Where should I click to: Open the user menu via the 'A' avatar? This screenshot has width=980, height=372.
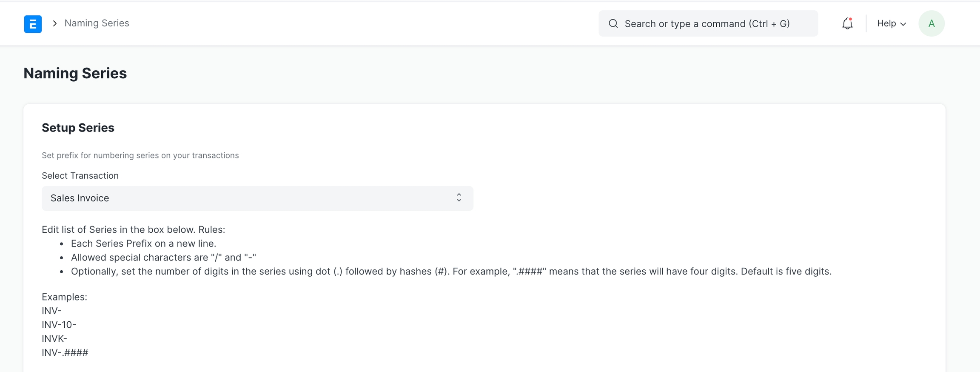pos(931,24)
